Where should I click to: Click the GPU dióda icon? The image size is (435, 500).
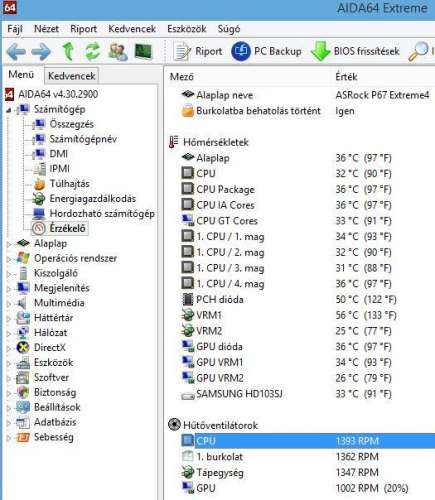[188, 346]
